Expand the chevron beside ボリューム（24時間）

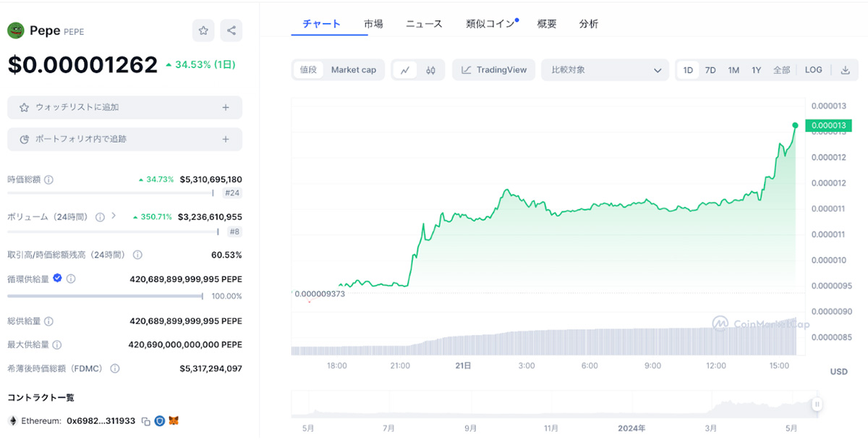[x=114, y=216]
